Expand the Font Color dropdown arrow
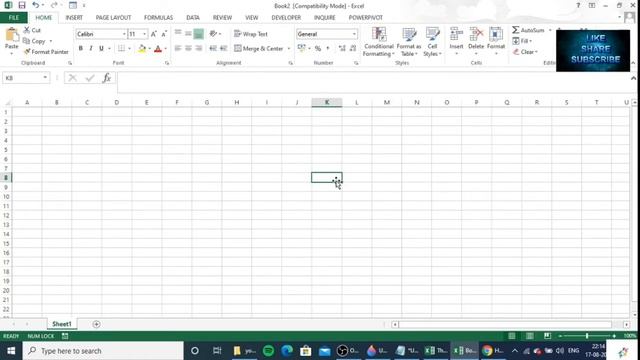 [x=166, y=49]
